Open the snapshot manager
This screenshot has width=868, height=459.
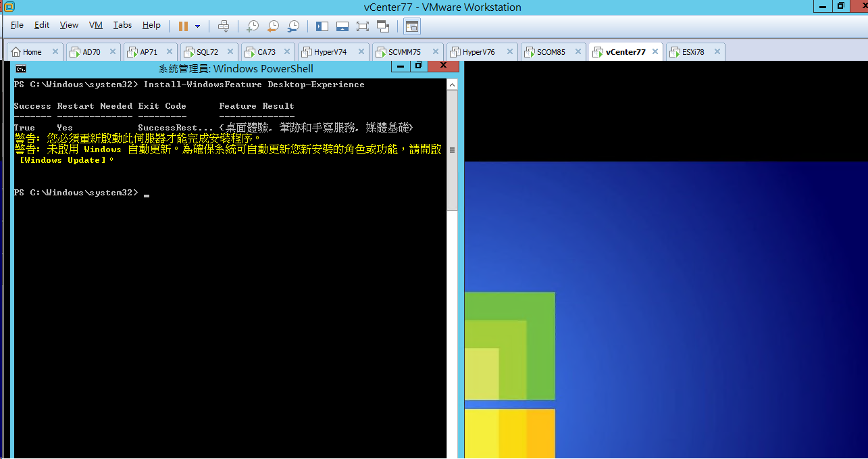coord(293,26)
